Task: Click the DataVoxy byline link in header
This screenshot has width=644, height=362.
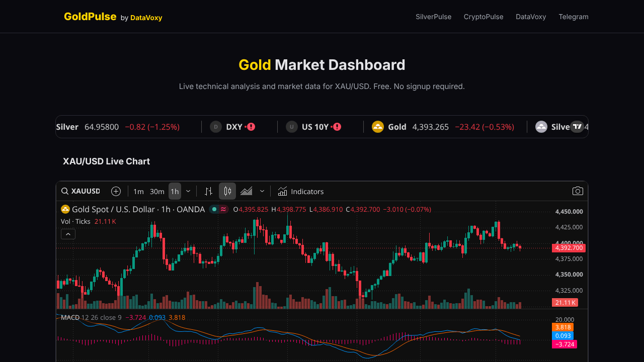Action: (146, 18)
